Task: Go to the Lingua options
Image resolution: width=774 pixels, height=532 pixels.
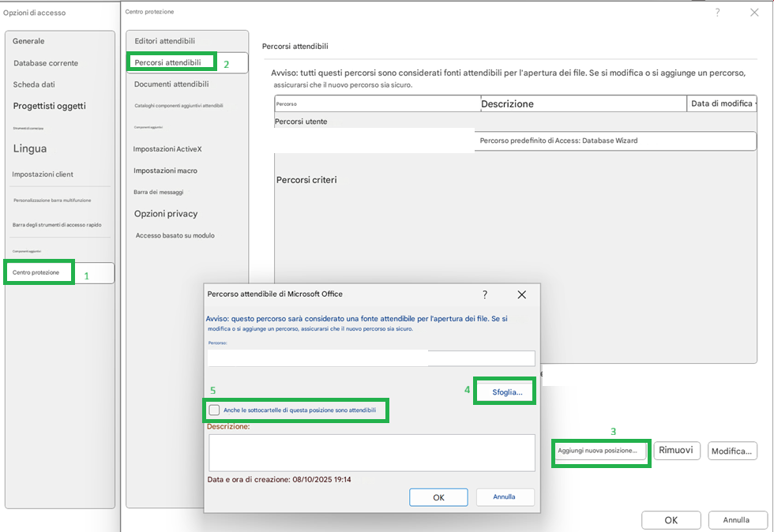Action: 30,148
